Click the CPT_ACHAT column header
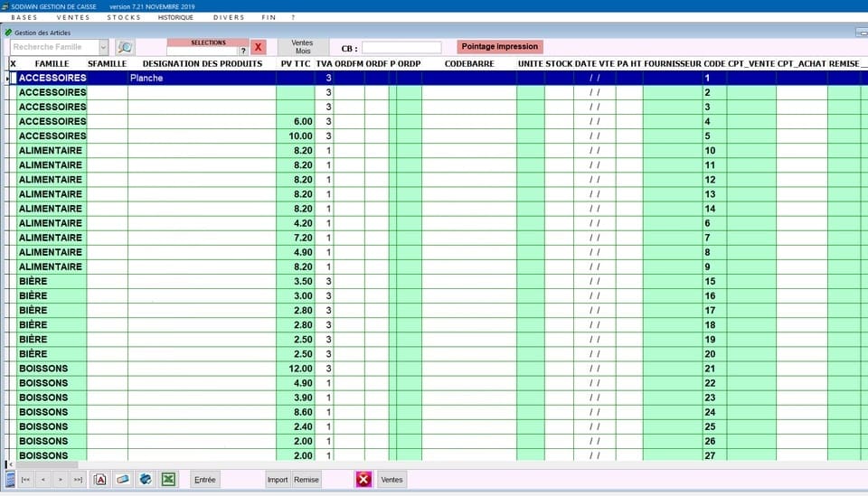The image size is (868, 496). [x=802, y=63]
